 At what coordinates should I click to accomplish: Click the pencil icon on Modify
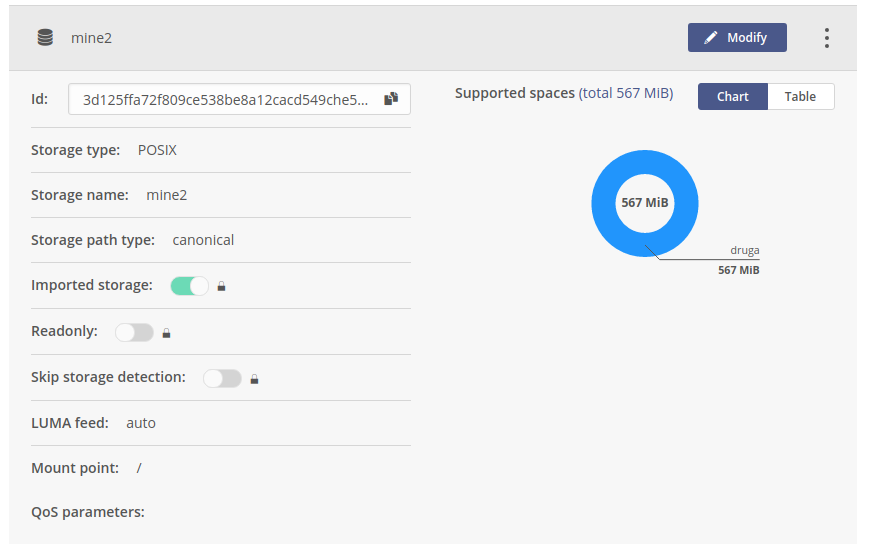[711, 38]
